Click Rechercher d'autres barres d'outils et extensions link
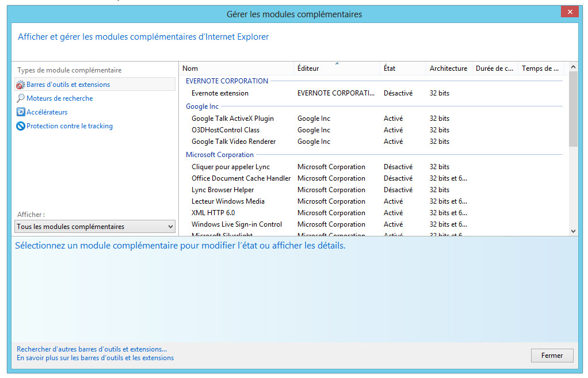This screenshot has height=378, width=588. click(92, 349)
